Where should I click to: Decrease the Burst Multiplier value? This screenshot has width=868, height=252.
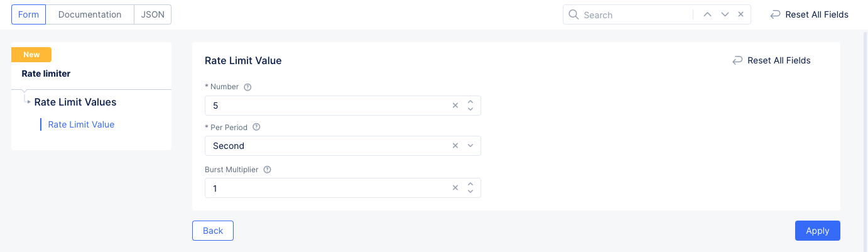470,192
